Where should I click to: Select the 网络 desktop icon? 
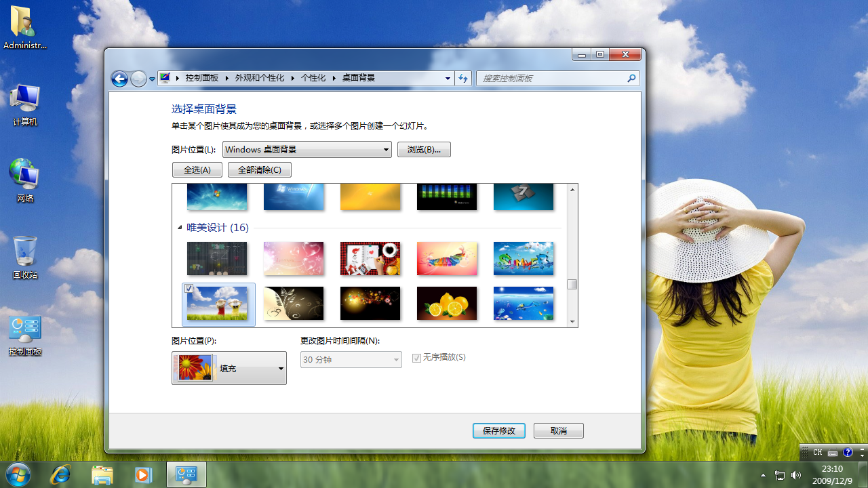25,182
